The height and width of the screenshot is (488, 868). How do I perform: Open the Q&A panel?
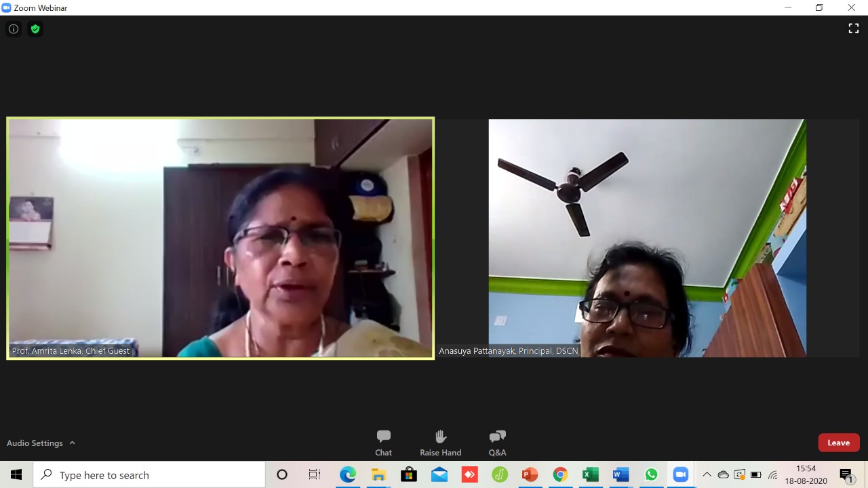point(497,443)
